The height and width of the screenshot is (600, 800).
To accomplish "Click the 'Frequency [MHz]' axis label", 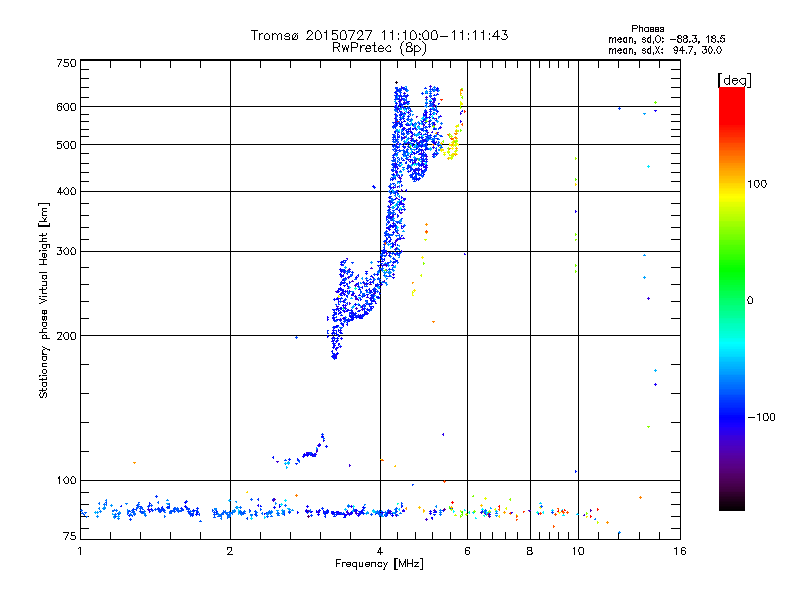I will click(x=379, y=564).
